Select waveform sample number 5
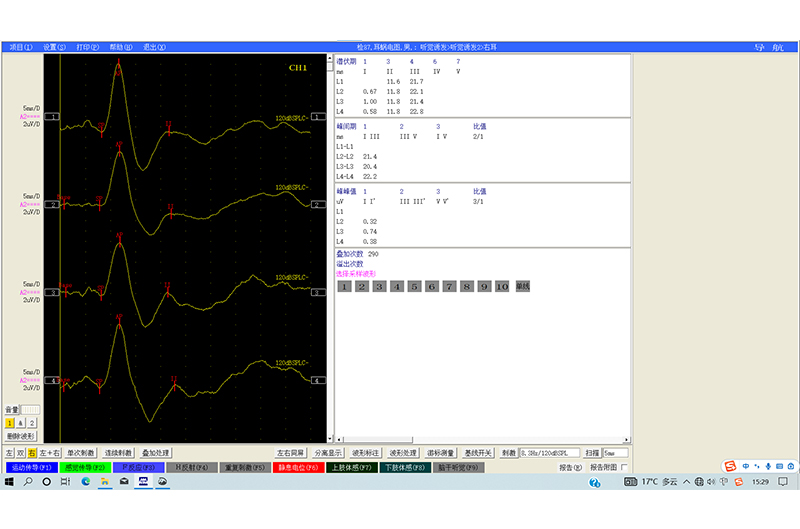Screen dimensions: 800x529 414,286
